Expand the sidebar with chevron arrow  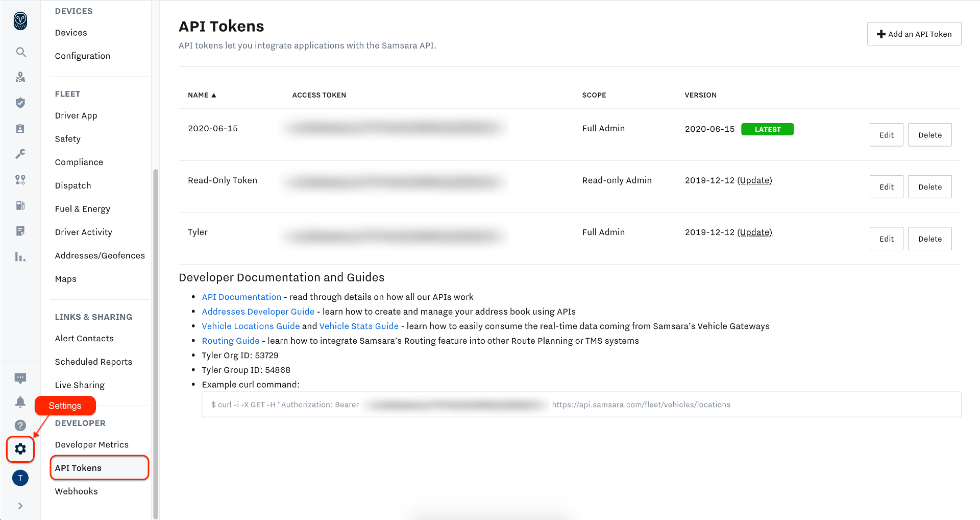click(20, 506)
